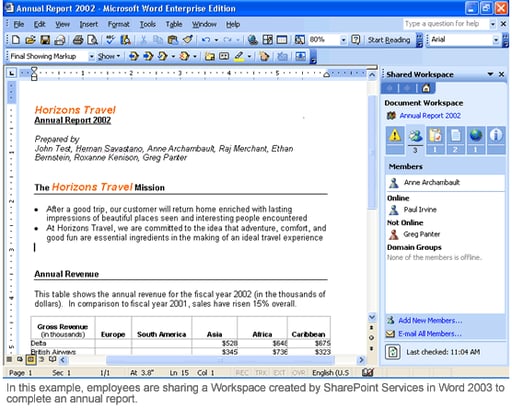Click the Paste clipboard icon
The width and height of the screenshot is (512, 408).
click(x=172, y=40)
